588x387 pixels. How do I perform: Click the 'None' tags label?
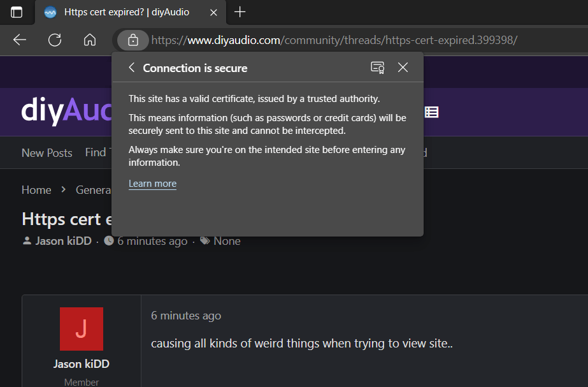(x=227, y=241)
